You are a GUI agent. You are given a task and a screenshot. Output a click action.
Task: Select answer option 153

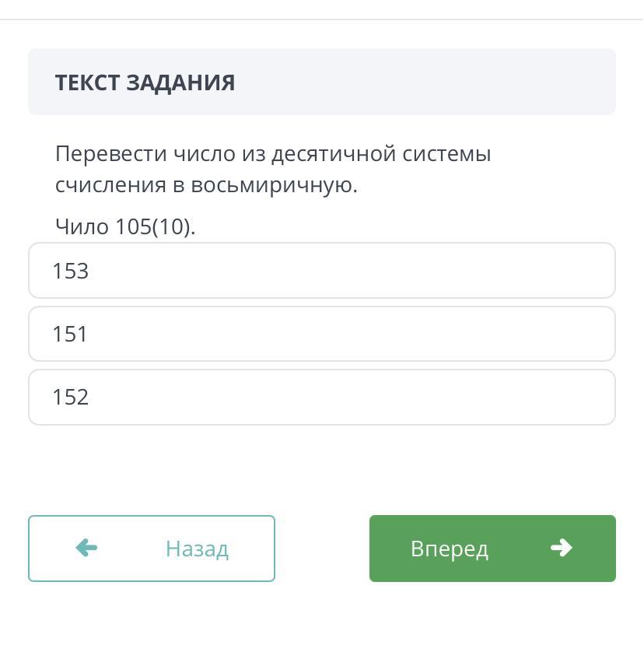(321, 271)
